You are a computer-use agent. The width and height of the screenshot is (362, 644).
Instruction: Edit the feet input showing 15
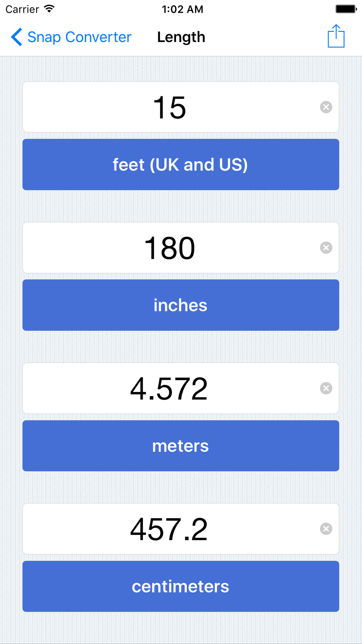[169, 107]
